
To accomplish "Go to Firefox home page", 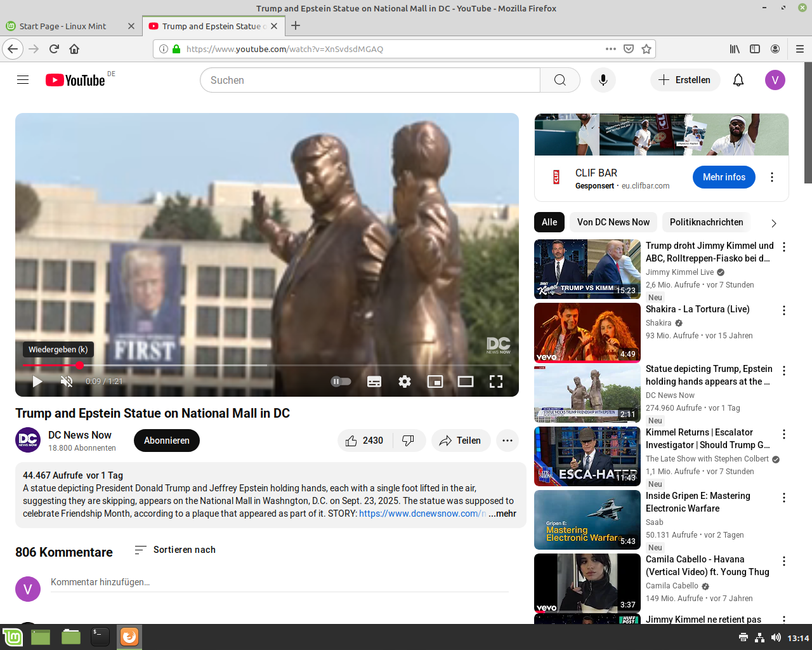I will click(74, 49).
